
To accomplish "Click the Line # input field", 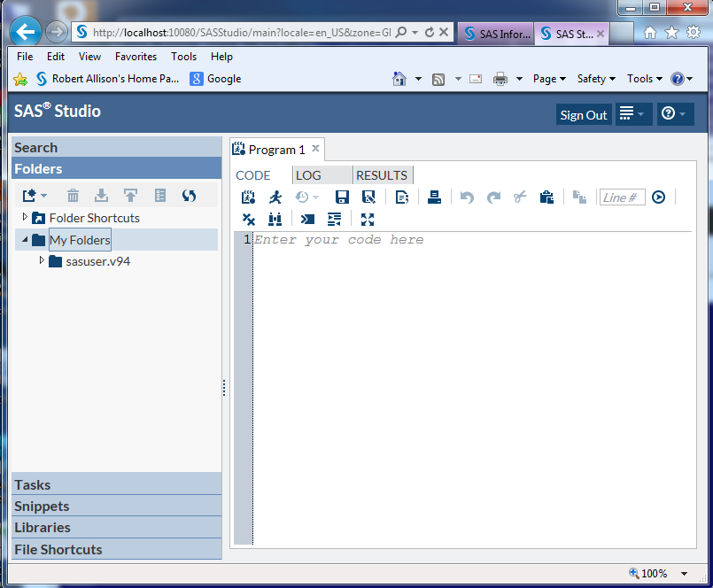I will [x=621, y=197].
